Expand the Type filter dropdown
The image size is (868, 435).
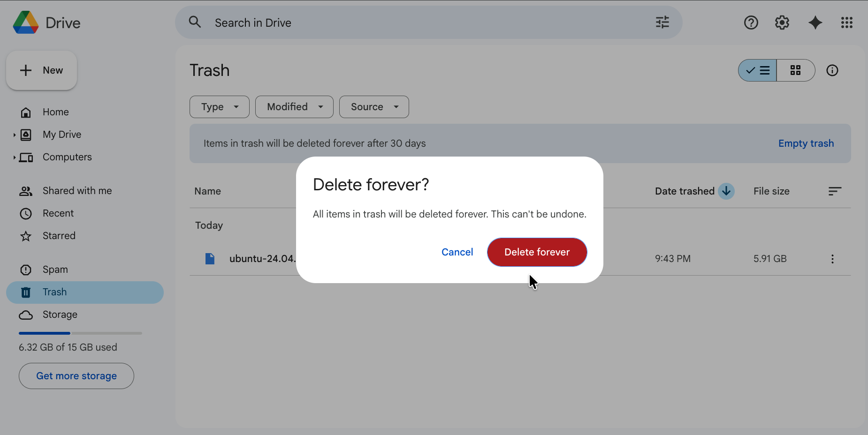click(219, 107)
